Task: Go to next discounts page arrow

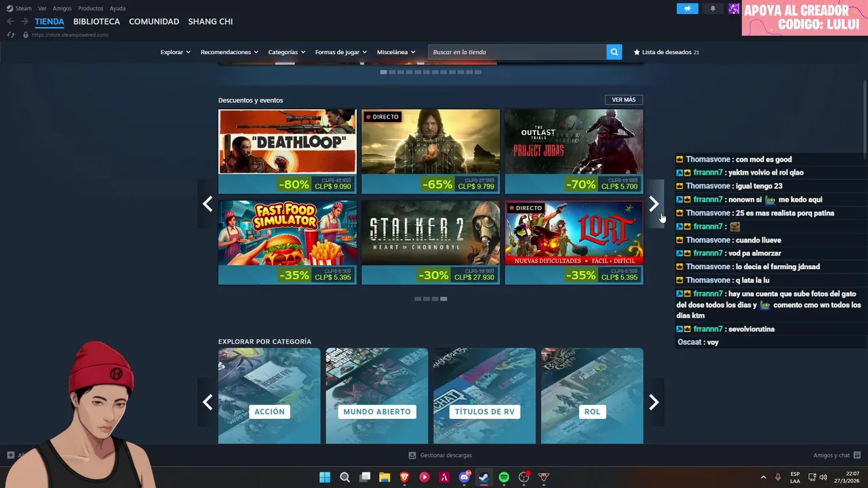Action: tap(654, 204)
